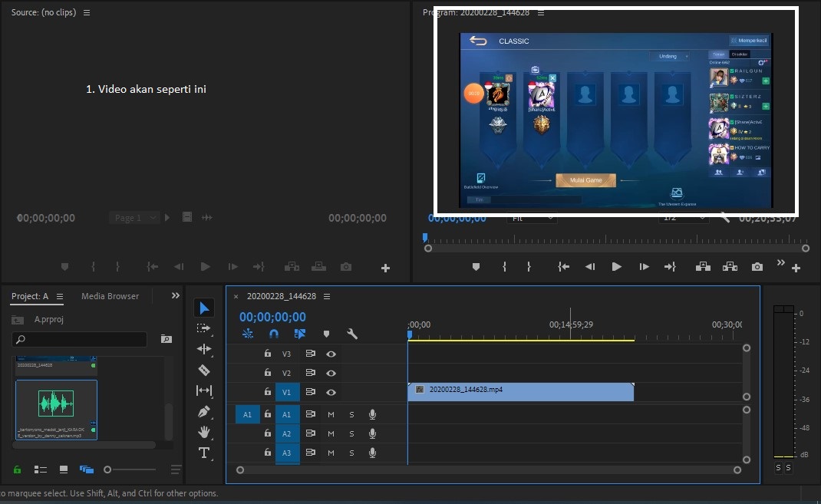The height and width of the screenshot is (504, 821).
Task: Mute audio track A1
Action: tap(331, 414)
